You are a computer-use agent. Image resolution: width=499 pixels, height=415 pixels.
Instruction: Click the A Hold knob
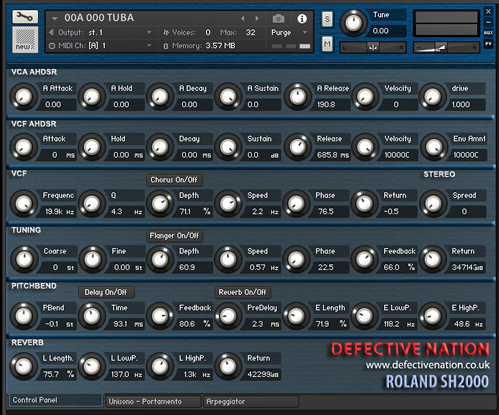pyautogui.click(x=92, y=97)
